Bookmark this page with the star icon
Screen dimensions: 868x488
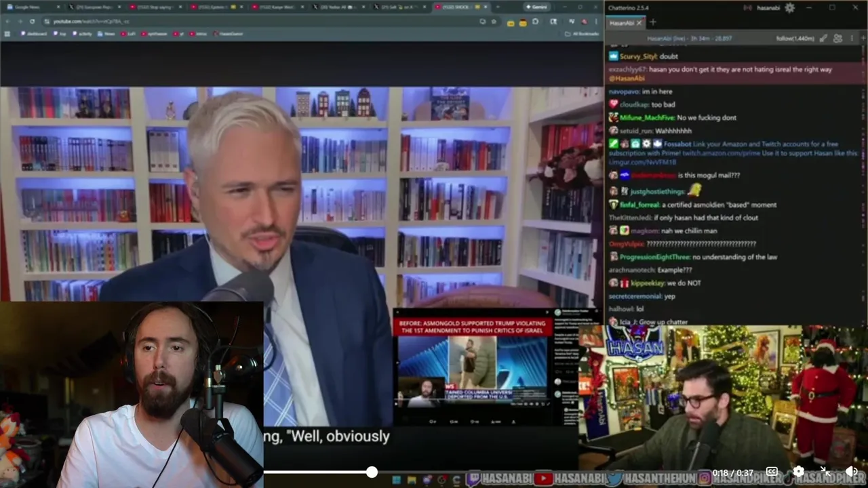[494, 21]
